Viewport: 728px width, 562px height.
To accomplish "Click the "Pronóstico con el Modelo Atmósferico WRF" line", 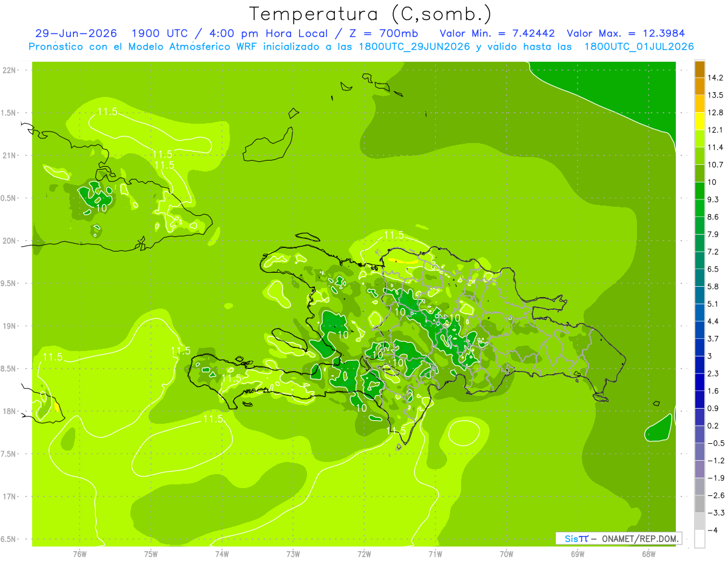I will [362, 47].
